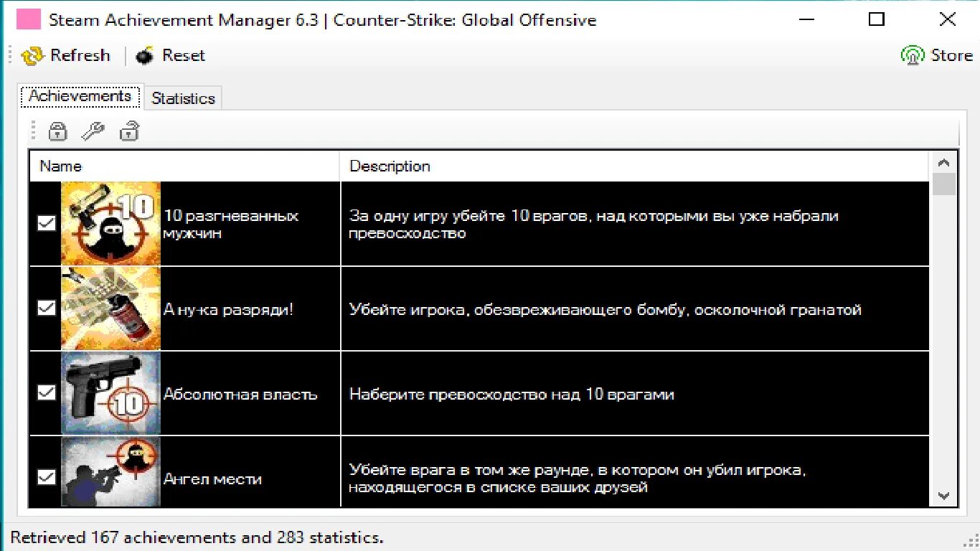Screen dimensions: 980x551
Task: Toggle the 'Ангел мести' achievement checkbox
Action: 47,477
